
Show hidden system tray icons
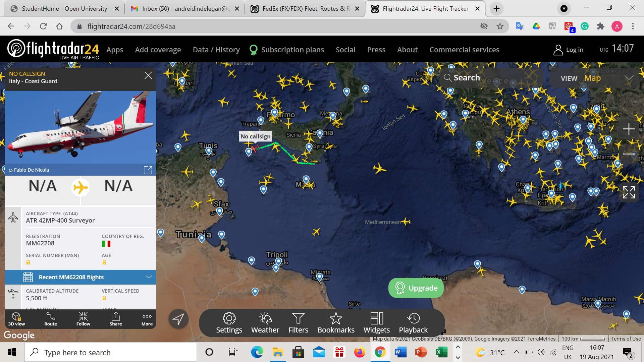point(517,352)
